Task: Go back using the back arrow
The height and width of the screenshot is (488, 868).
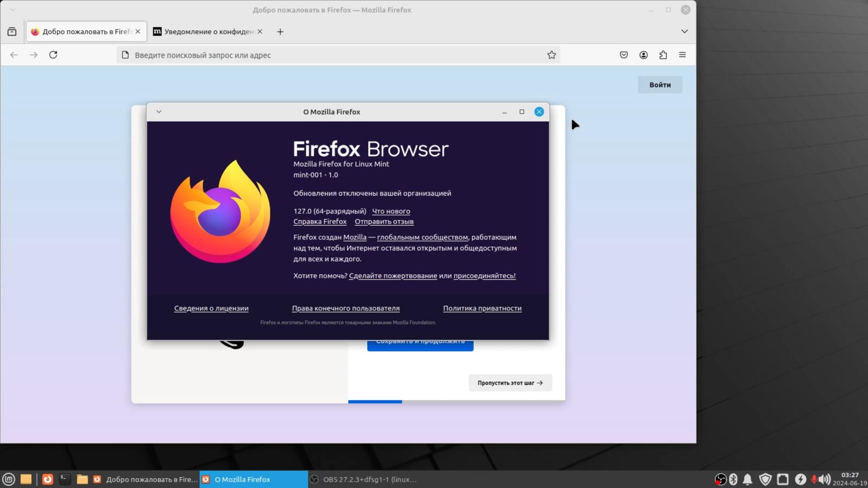Action: pyautogui.click(x=14, y=55)
